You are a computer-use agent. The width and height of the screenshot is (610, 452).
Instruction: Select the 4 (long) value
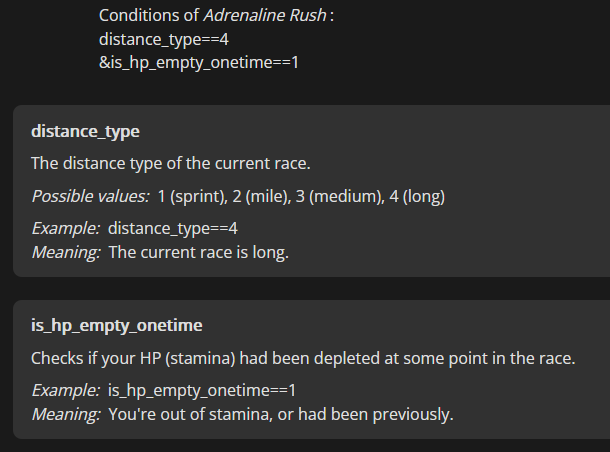tap(417, 196)
